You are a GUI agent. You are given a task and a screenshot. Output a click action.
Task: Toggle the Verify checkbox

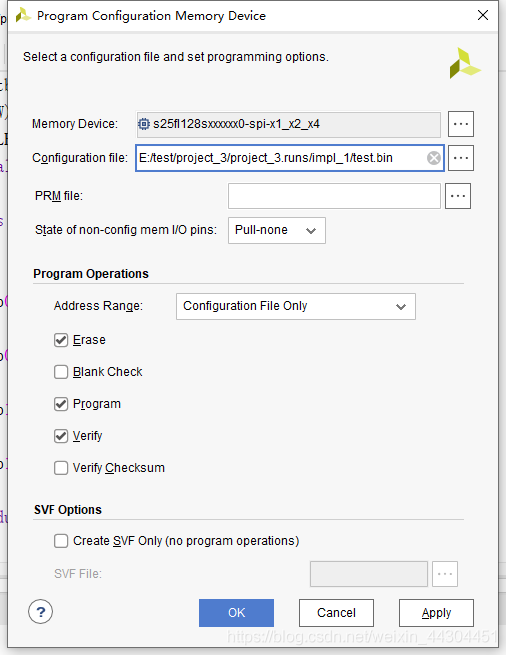click(x=61, y=436)
